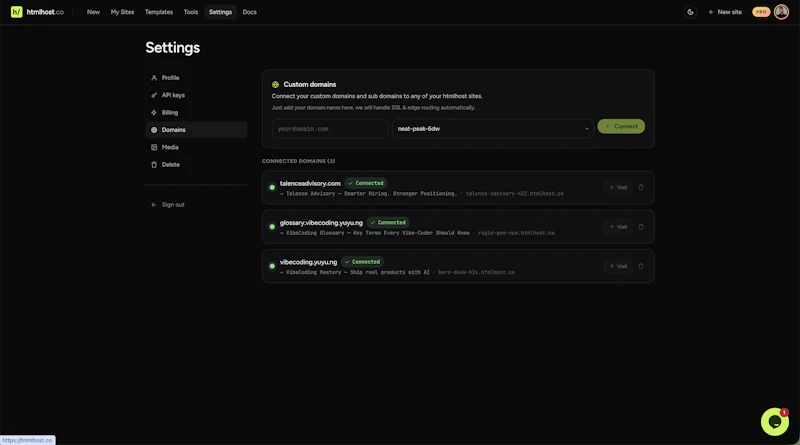The image size is (800, 445).
Task: Click the vibecoding.yuyu.ng domain title
Action: coord(309,262)
